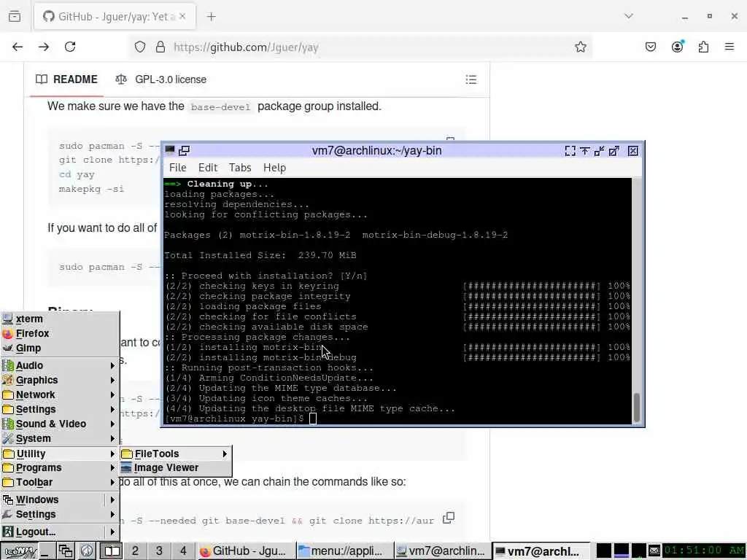The height and width of the screenshot is (560, 747).
Task: Launch Gimp from the start menu
Action: 60,348
